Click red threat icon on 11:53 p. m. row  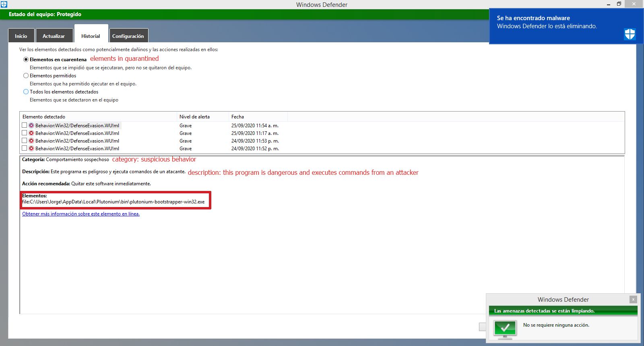click(31, 141)
